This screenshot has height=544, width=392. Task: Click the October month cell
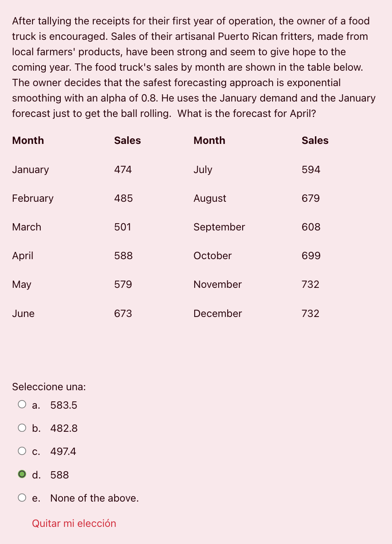(x=212, y=256)
